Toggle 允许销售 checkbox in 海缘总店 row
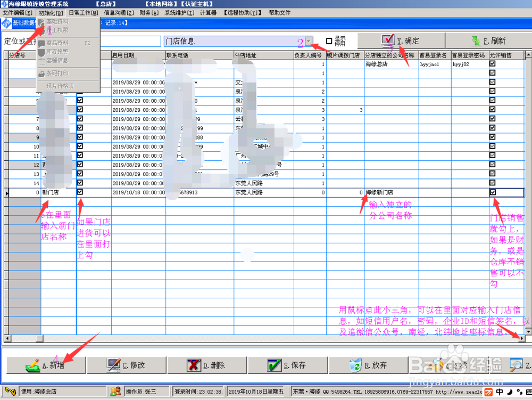The width and height of the screenshot is (532, 400). point(493,63)
